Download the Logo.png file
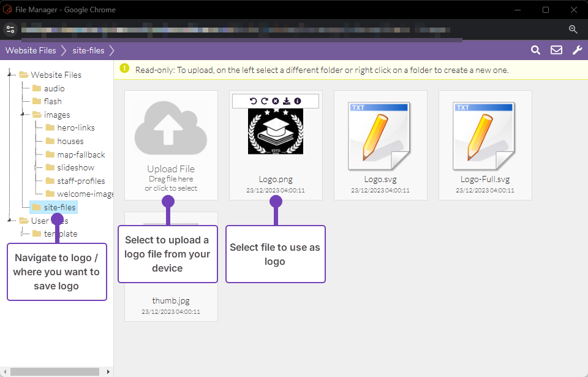This screenshot has width=588, height=377. pos(287,101)
